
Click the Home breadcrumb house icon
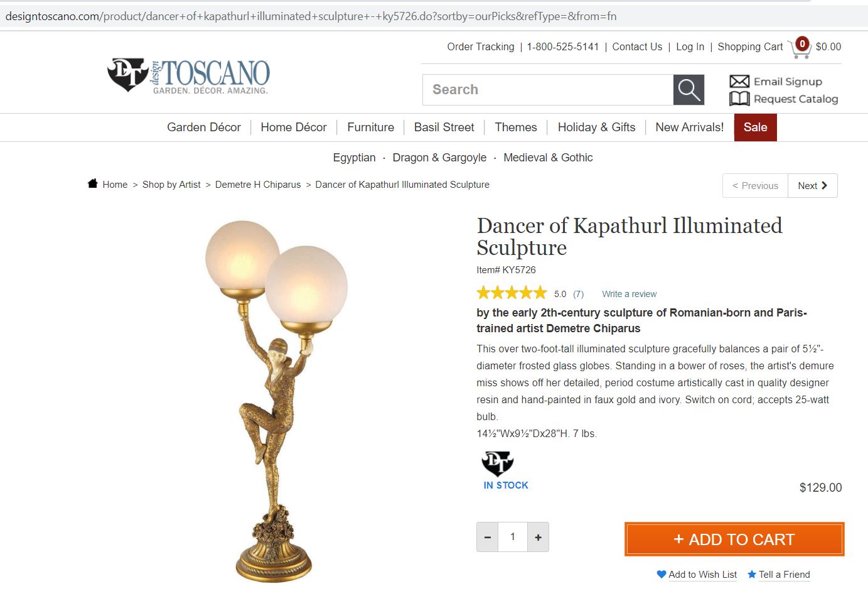93,183
